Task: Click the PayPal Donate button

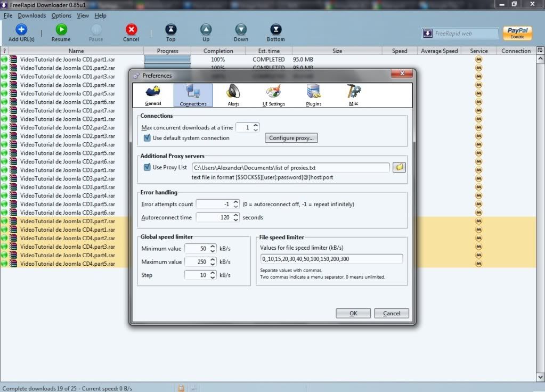Action: [x=517, y=33]
